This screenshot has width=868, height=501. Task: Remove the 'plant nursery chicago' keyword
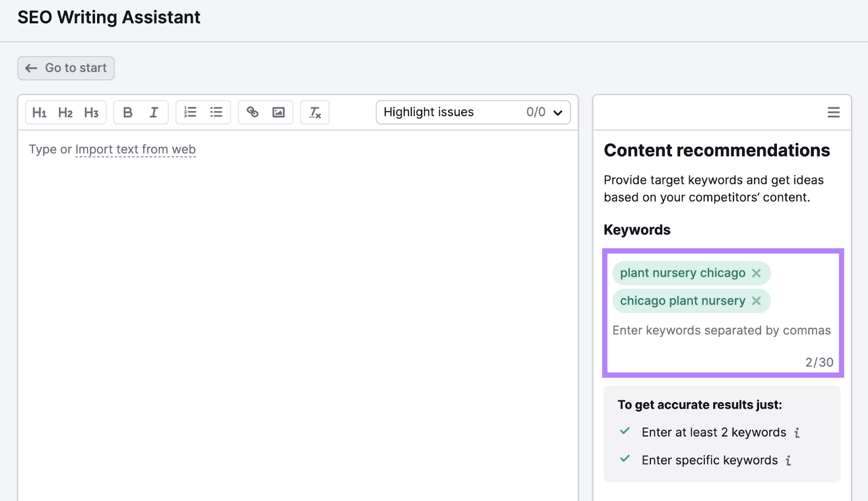coord(756,273)
